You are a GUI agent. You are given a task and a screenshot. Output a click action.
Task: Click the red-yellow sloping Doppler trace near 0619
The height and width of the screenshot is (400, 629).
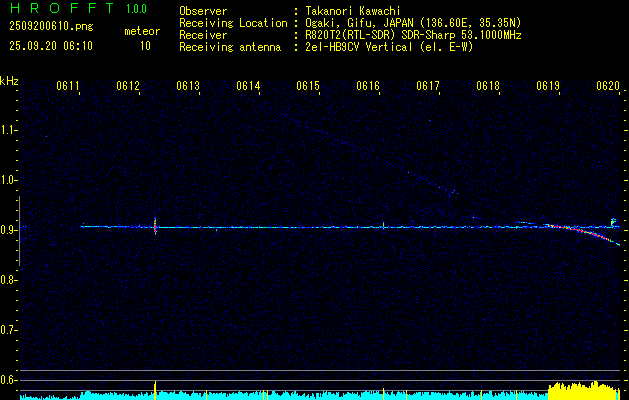click(x=582, y=234)
